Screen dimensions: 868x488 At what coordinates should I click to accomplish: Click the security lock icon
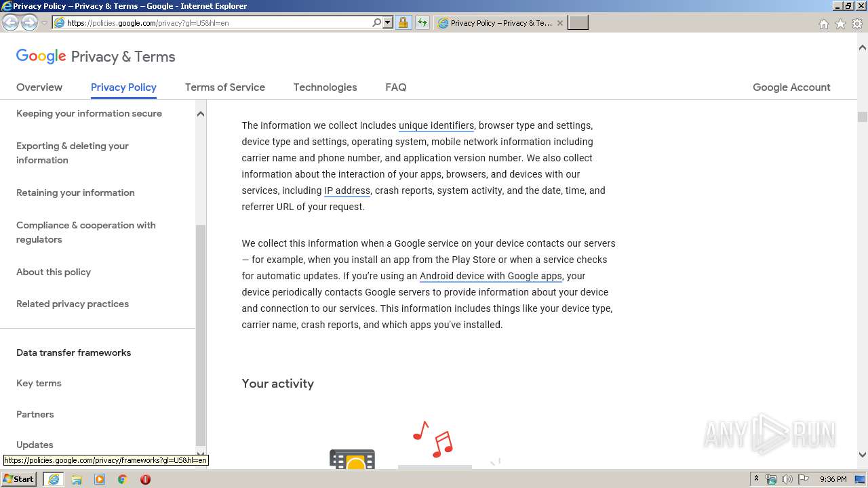(403, 22)
